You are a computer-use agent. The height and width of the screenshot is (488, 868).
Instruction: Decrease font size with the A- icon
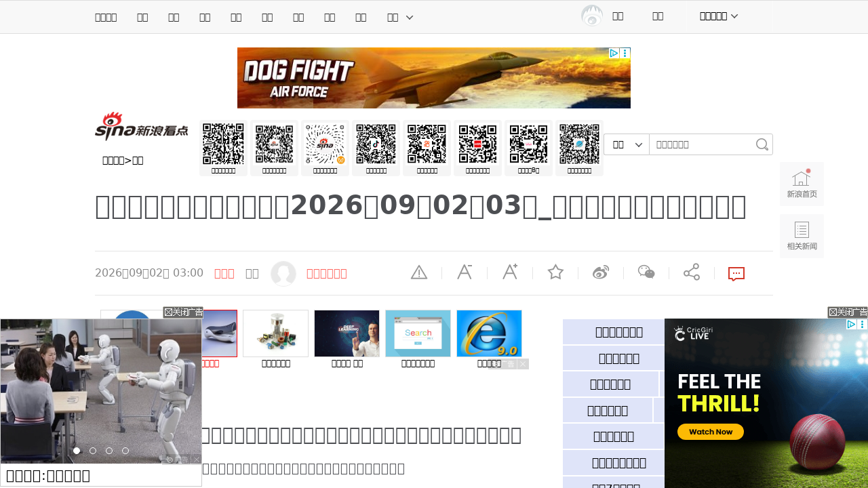coord(465,272)
